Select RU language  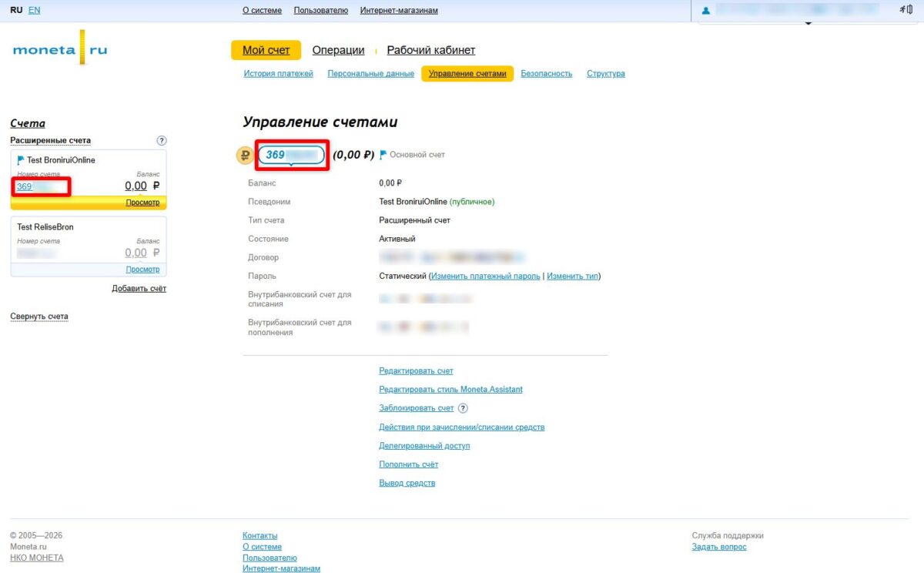tap(16, 10)
